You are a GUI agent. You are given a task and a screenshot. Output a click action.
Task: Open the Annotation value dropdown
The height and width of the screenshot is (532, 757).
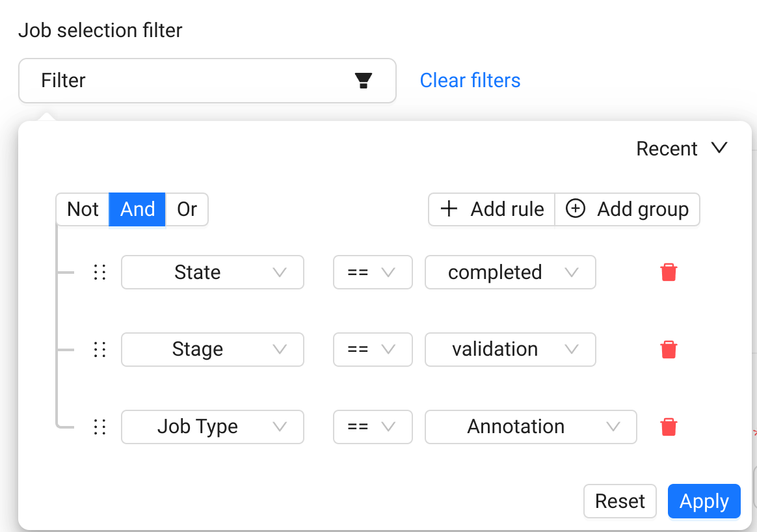point(530,427)
